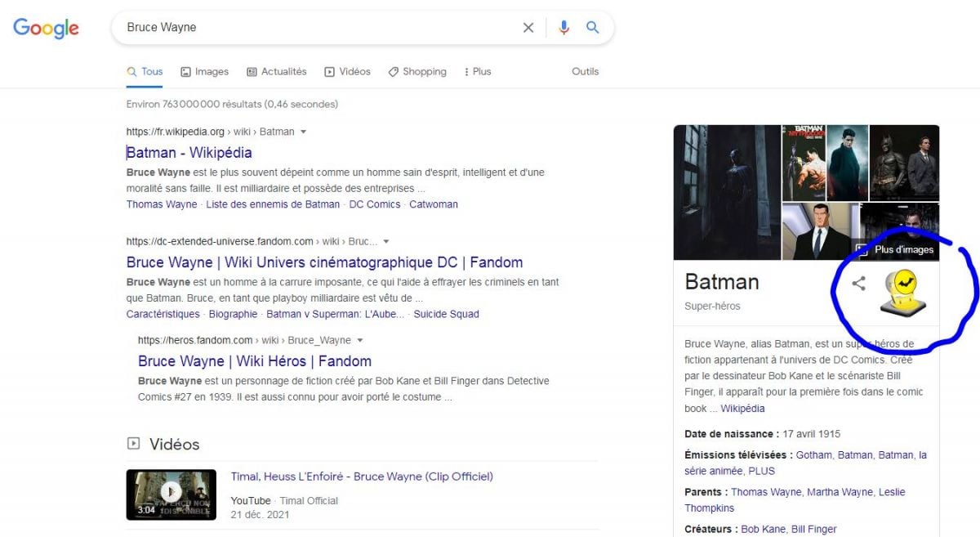Open Timal, Heuss L'Enfoiré video link
This screenshot has width=980, height=537.
[362, 477]
